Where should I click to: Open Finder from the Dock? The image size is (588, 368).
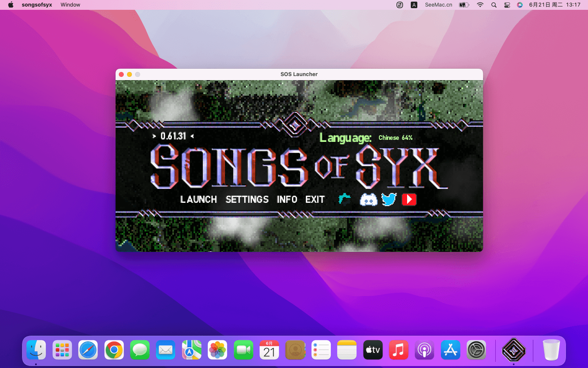(x=36, y=350)
